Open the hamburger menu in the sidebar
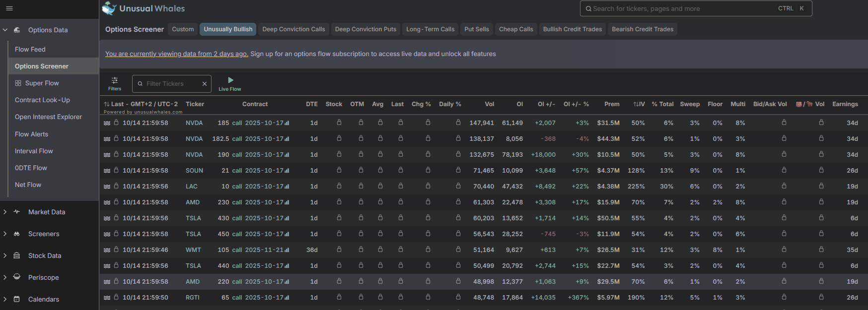The height and width of the screenshot is (310, 868). tap(9, 8)
